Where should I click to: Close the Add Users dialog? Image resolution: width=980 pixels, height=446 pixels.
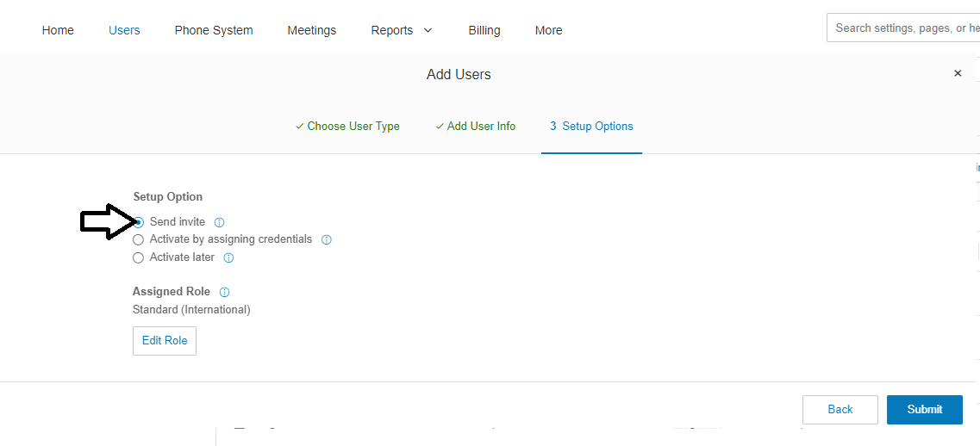coord(957,74)
